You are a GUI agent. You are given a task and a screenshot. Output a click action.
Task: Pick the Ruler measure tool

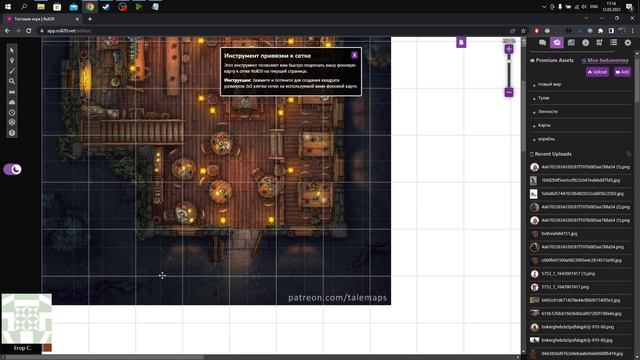pos(12,92)
